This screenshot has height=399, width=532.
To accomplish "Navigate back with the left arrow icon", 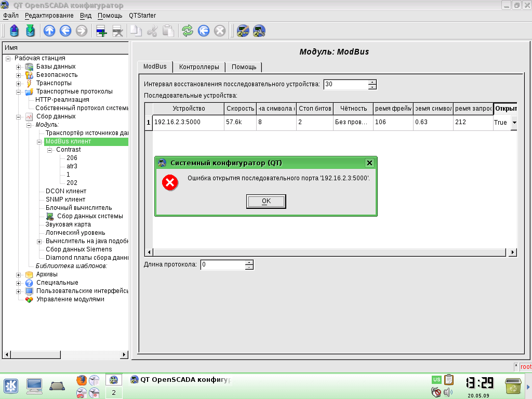I will 65,31.
